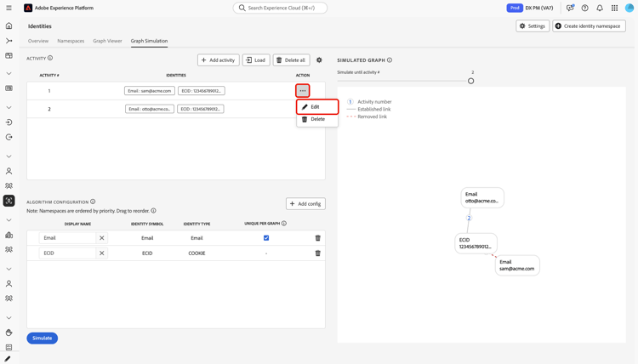Click the Delete all button
638x364 pixels.
point(291,60)
